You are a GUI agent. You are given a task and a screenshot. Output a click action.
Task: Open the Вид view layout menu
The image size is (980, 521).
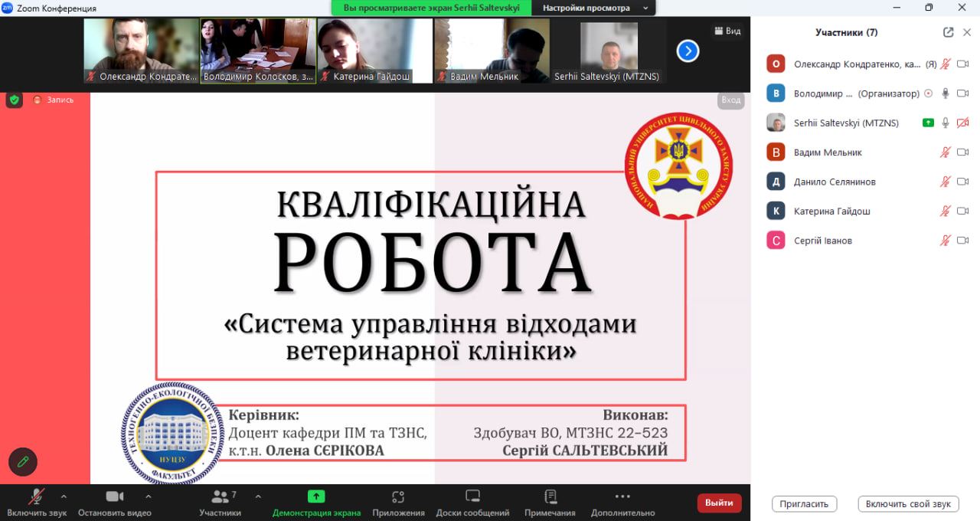click(727, 31)
